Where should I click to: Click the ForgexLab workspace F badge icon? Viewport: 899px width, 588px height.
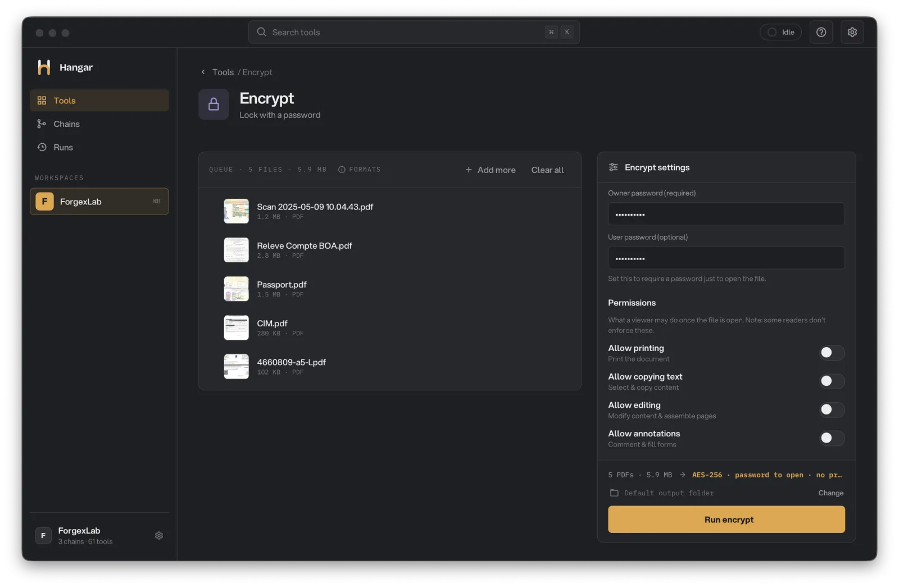(x=44, y=202)
